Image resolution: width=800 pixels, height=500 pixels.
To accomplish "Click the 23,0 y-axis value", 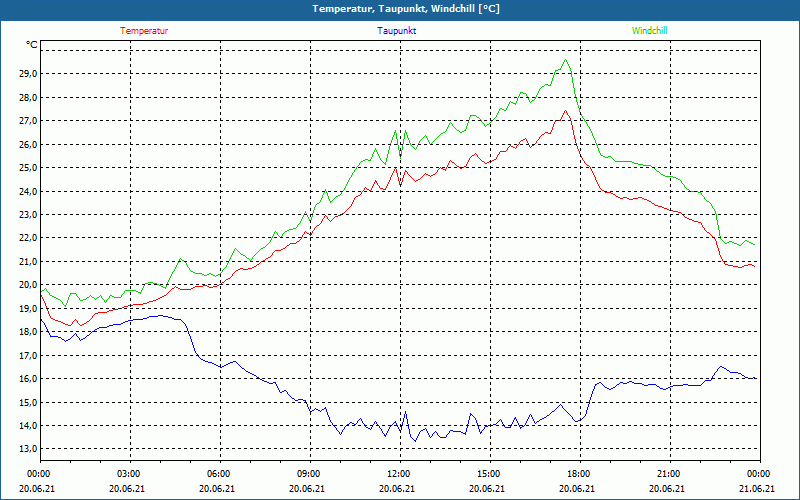I will pos(29,215).
